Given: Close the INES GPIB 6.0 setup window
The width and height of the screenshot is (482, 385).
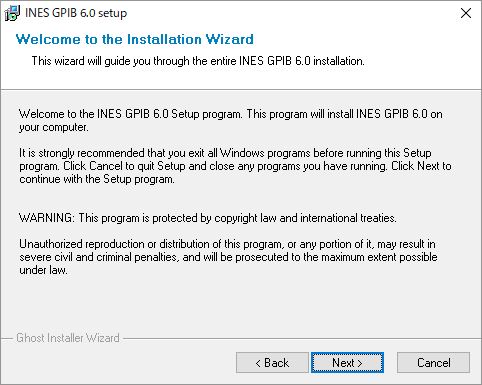Looking at the screenshot, I should [x=466, y=13].
